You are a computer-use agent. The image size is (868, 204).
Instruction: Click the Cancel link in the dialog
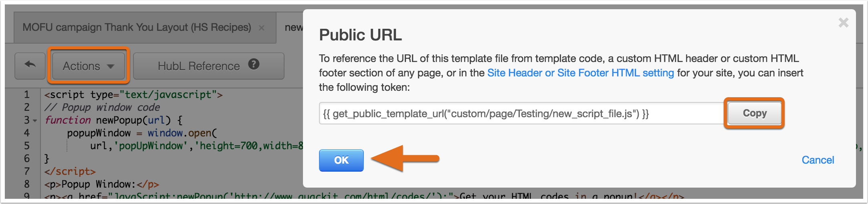[818, 160]
